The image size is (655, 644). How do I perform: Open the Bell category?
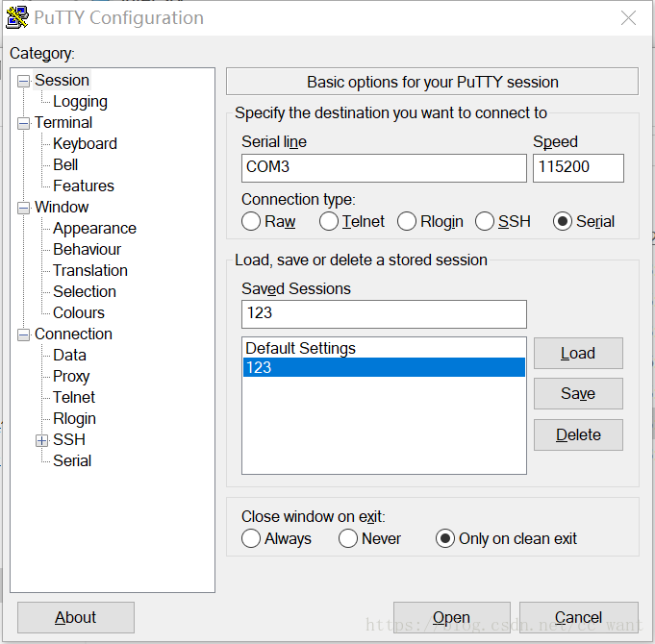pos(65,165)
